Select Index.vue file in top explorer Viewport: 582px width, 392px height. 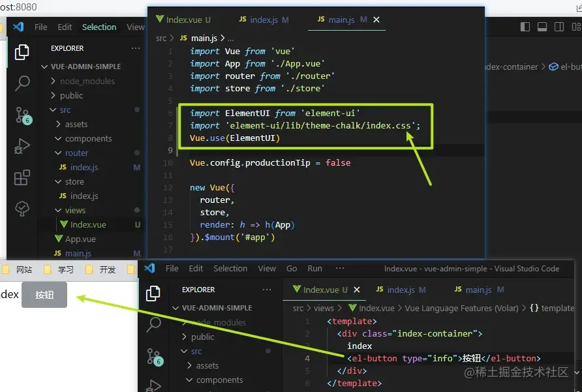pyautogui.click(x=83, y=224)
